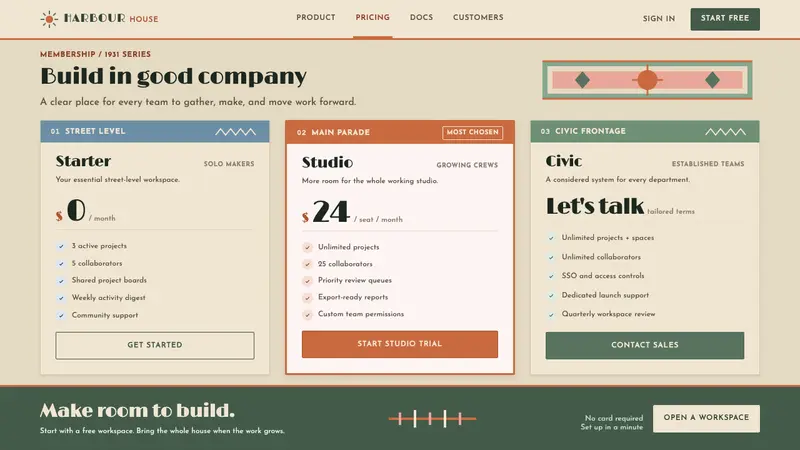
Task: Click the Harbour House sun logo icon
Action: (x=49, y=19)
